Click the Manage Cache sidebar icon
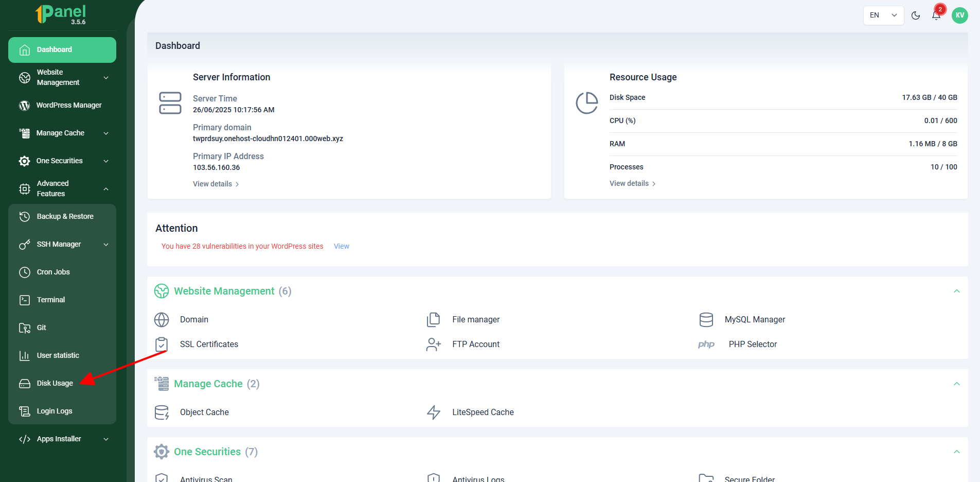Image resolution: width=980 pixels, height=482 pixels. [24, 133]
